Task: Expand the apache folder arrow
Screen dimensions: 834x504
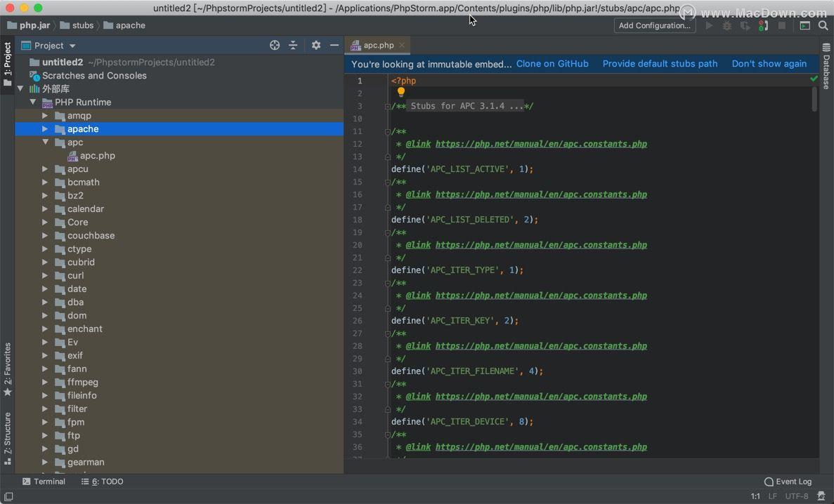Action: pos(45,128)
